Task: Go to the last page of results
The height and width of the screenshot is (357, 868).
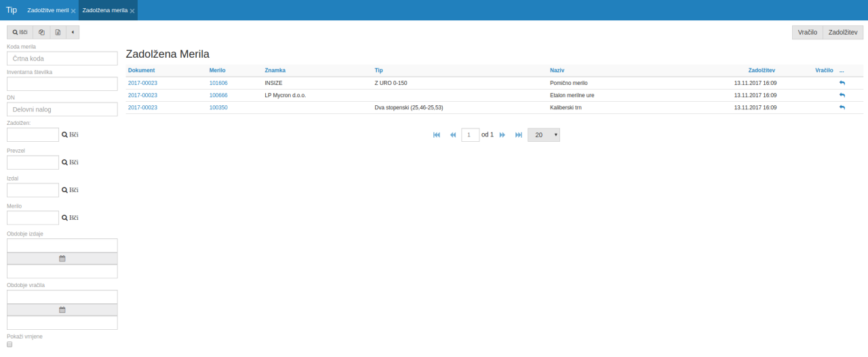Action: (x=519, y=135)
